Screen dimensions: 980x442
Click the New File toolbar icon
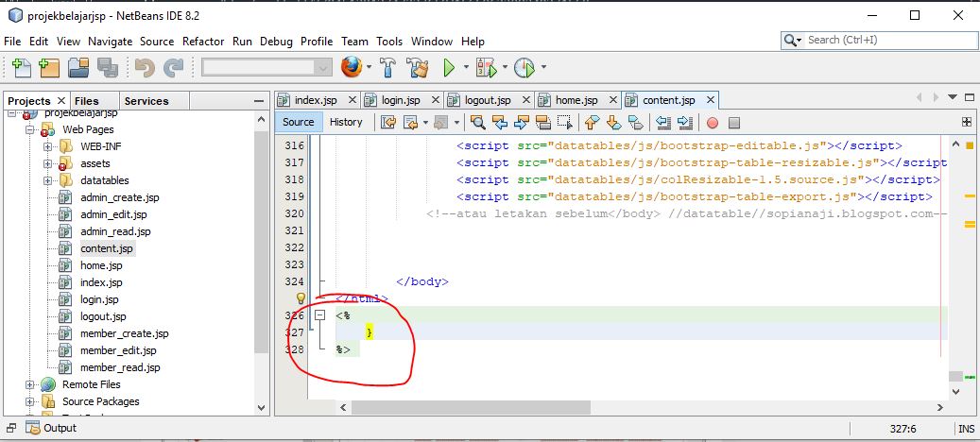pyautogui.click(x=22, y=67)
